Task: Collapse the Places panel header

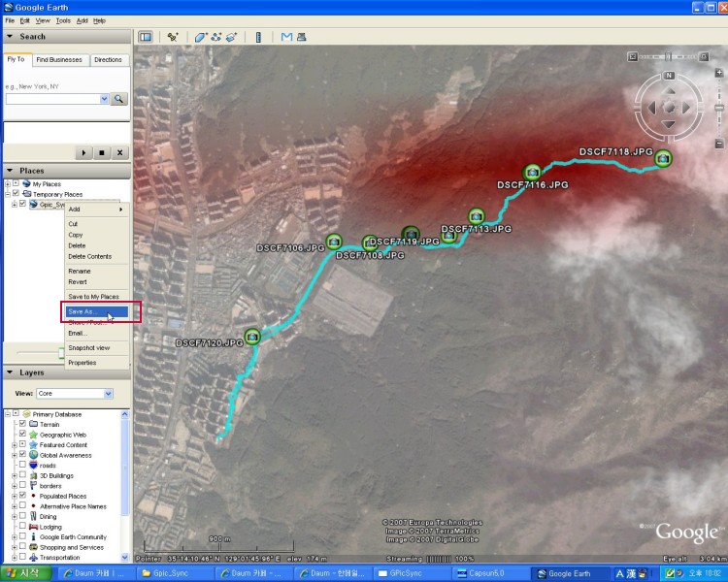Action: (67, 171)
